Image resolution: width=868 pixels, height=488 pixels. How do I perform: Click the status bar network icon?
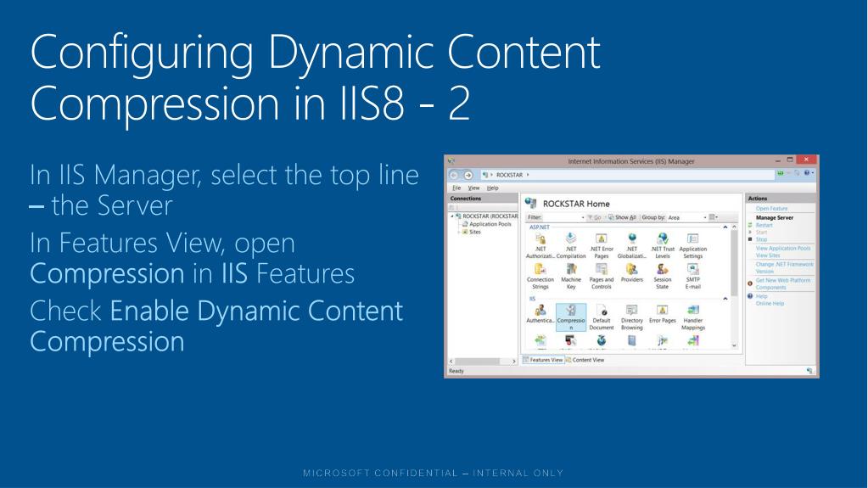809,371
